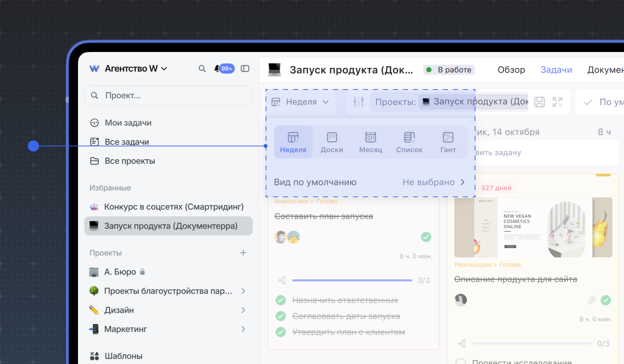Image resolution: width=624 pixels, height=364 pixels.
Task: Open the Задачи tab
Action: (556, 70)
